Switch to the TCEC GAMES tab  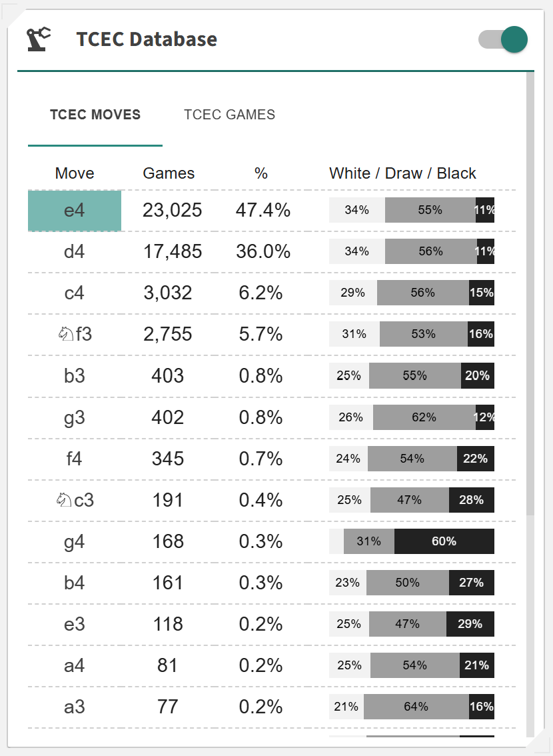229,115
